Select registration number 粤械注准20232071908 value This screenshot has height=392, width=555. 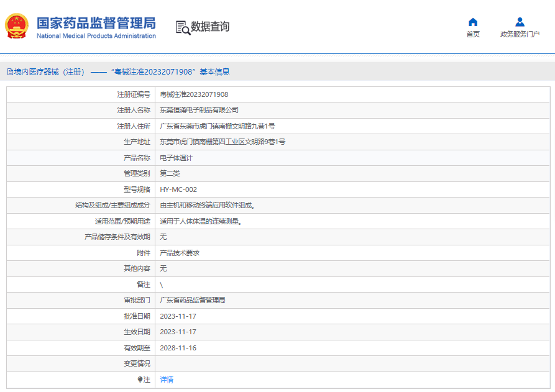(194, 94)
